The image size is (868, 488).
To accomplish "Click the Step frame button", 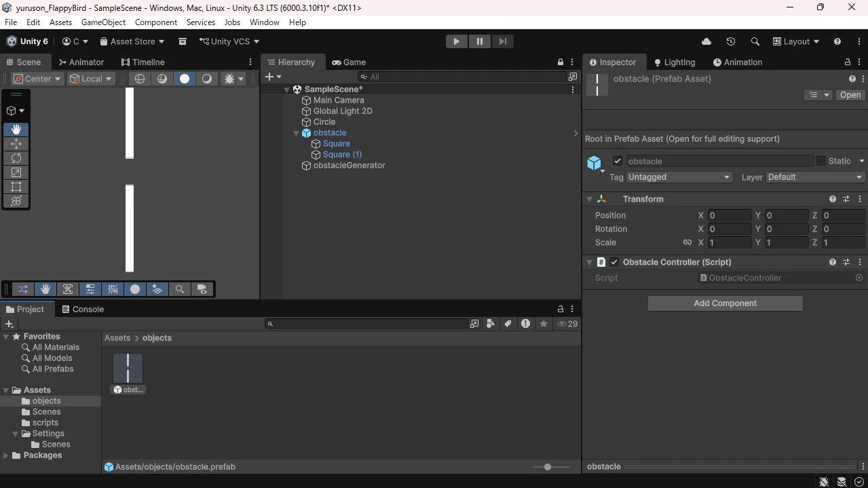I will tap(502, 41).
